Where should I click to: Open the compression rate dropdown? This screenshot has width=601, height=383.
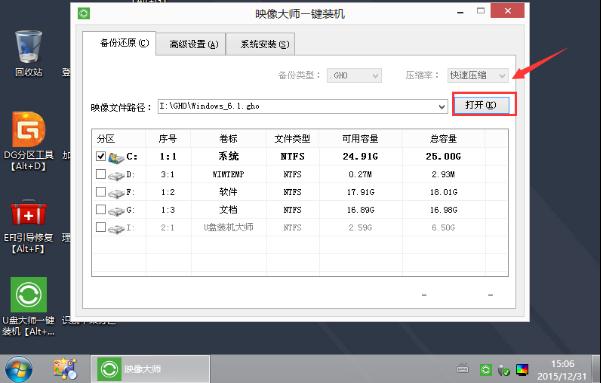click(478, 76)
